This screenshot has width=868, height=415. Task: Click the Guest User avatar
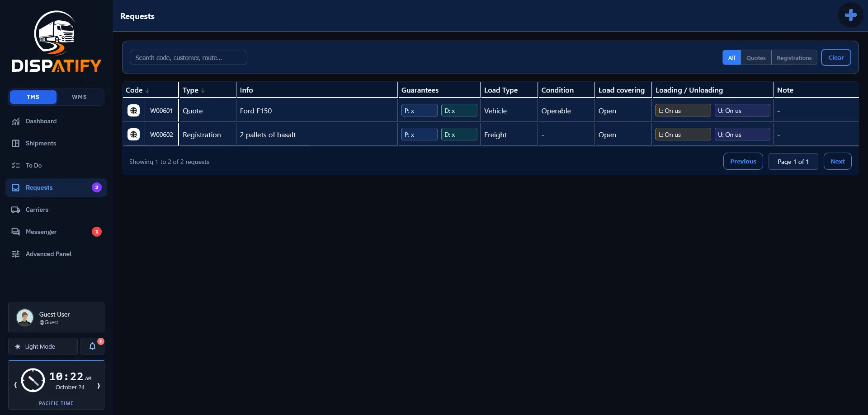[25, 317]
